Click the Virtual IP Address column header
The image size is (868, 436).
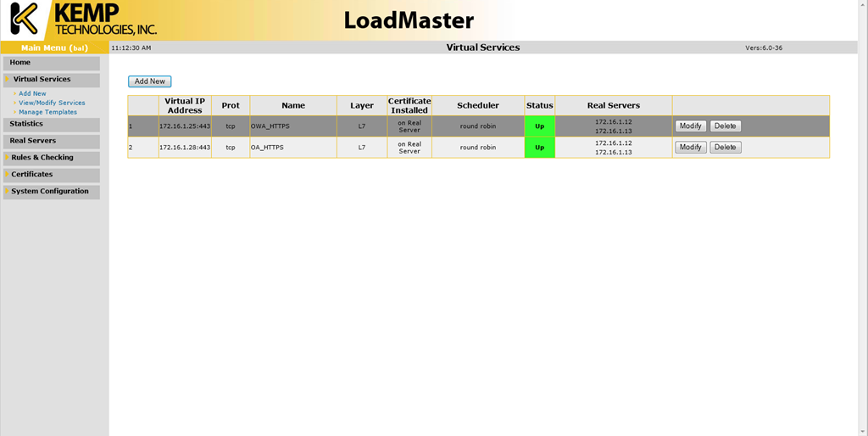point(185,105)
